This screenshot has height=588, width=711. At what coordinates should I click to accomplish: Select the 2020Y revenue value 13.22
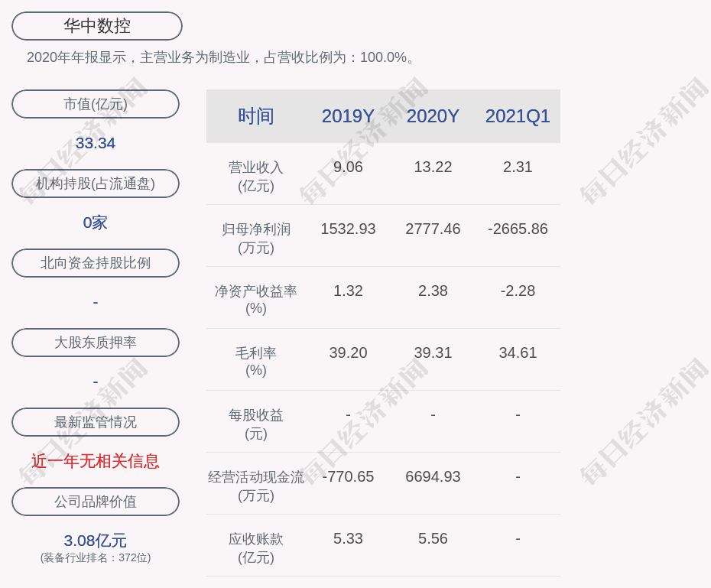[x=433, y=167]
